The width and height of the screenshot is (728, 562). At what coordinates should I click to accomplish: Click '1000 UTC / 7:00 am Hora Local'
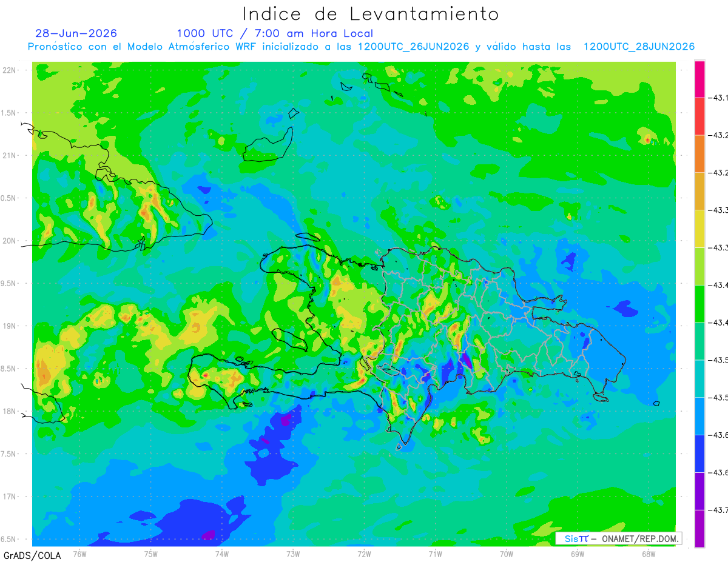[x=275, y=33]
